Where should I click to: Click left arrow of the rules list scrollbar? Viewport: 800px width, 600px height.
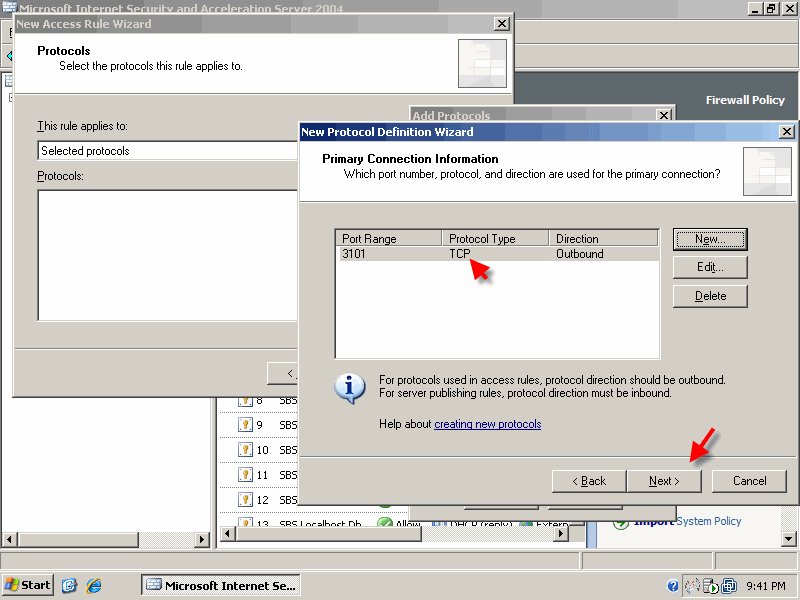(228, 534)
